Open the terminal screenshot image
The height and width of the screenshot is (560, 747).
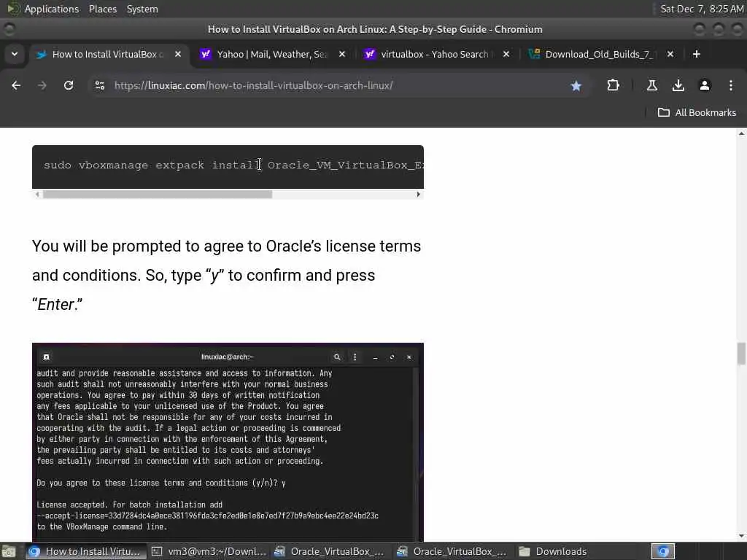click(x=228, y=442)
